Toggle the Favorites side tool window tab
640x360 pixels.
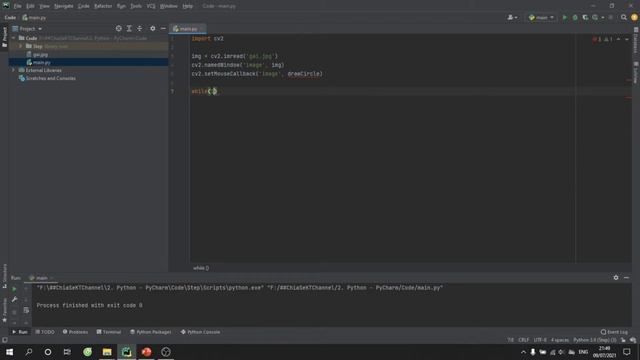tap(4, 310)
